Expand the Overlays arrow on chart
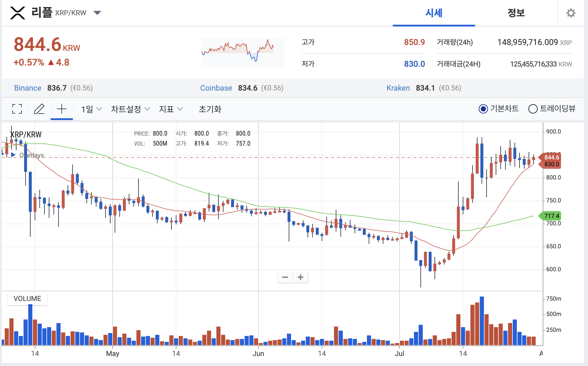 (13, 155)
